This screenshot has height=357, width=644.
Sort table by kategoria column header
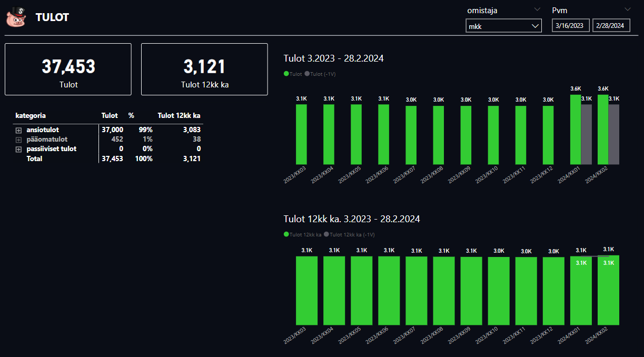[31, 115]
